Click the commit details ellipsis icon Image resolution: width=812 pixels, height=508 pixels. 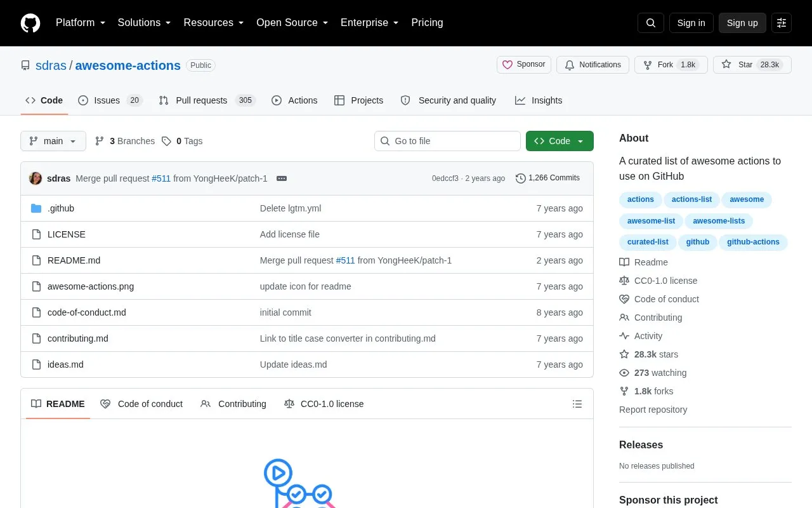[282, 178]
